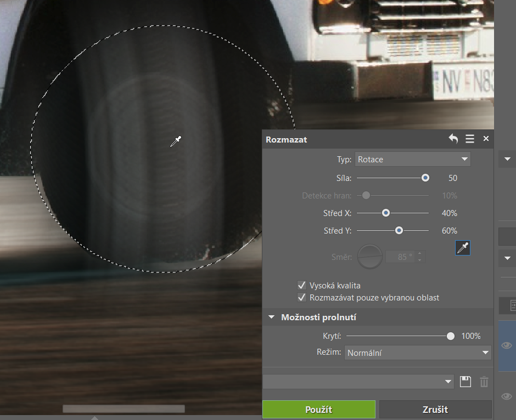Click the horizontal scrollbar under the image

pyautogui.click(x=124, y=408)
